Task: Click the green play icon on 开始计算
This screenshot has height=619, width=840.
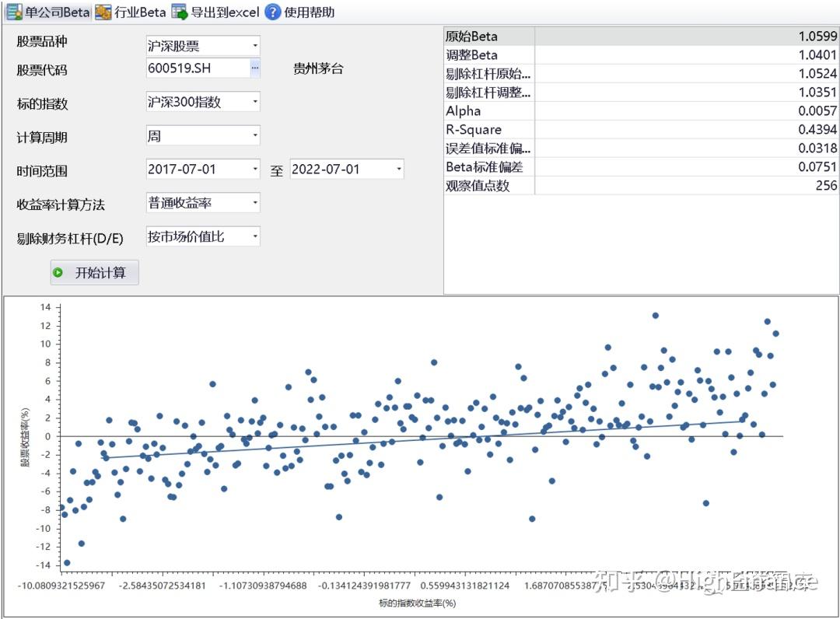Action: click(58, 272)
